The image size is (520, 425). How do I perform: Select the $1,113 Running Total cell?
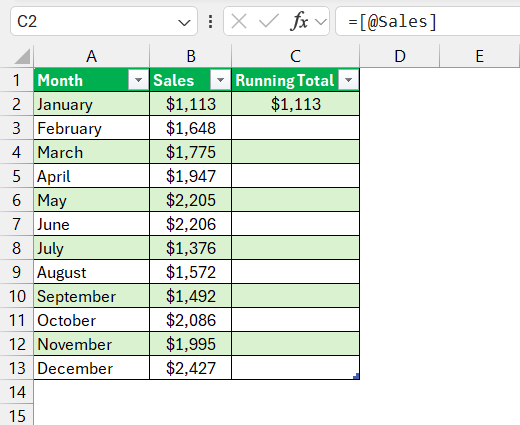click(x=296, y=104)
